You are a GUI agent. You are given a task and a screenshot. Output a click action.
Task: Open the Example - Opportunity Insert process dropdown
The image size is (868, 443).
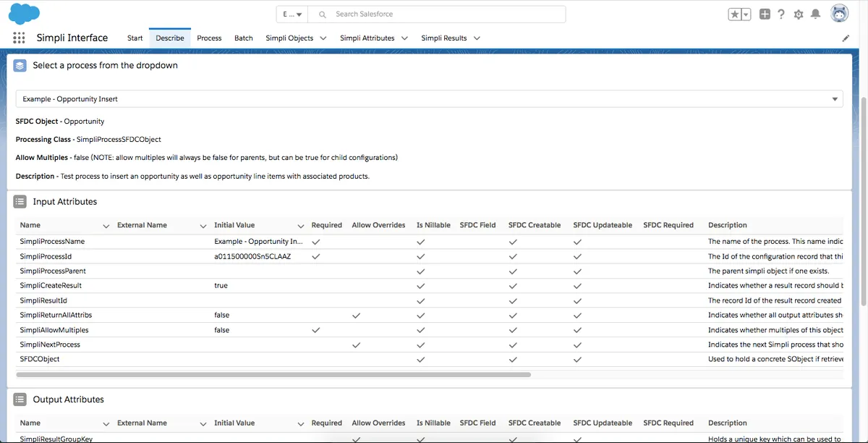click(430, 99)
